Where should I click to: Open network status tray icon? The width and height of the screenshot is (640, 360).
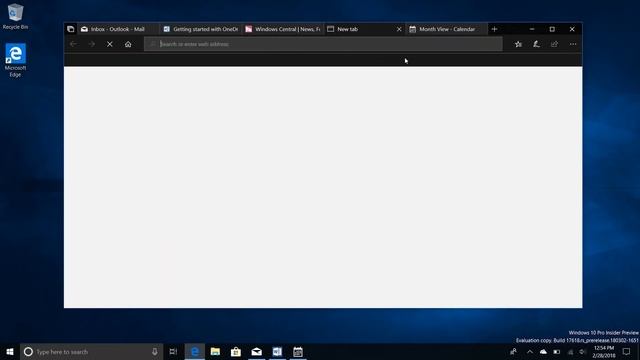[x=570, y=351]
